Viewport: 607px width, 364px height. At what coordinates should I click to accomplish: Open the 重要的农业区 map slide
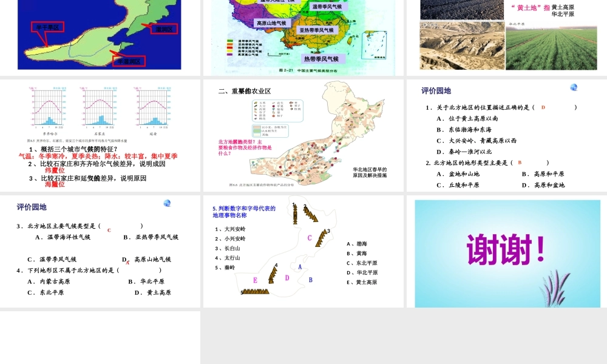[303, 135]
